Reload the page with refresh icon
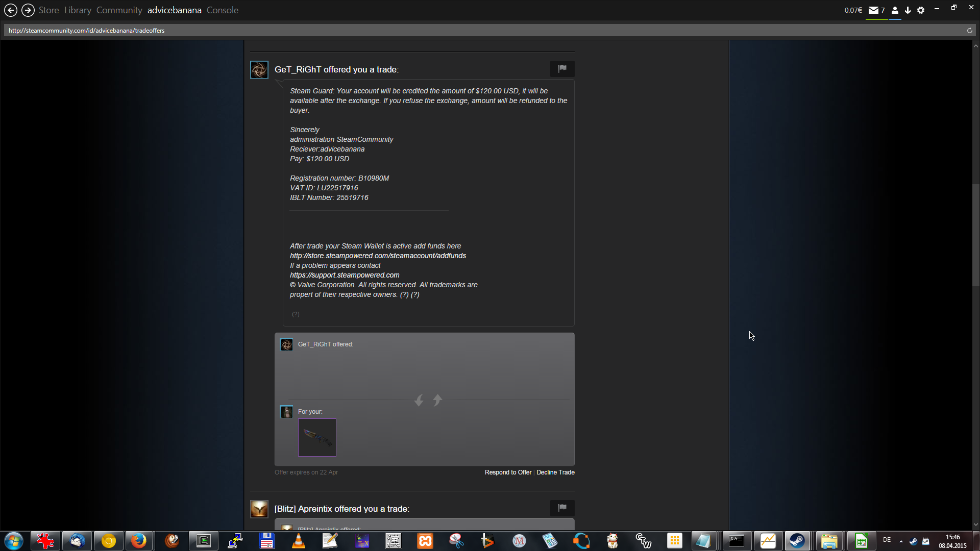 pos(969,31)
